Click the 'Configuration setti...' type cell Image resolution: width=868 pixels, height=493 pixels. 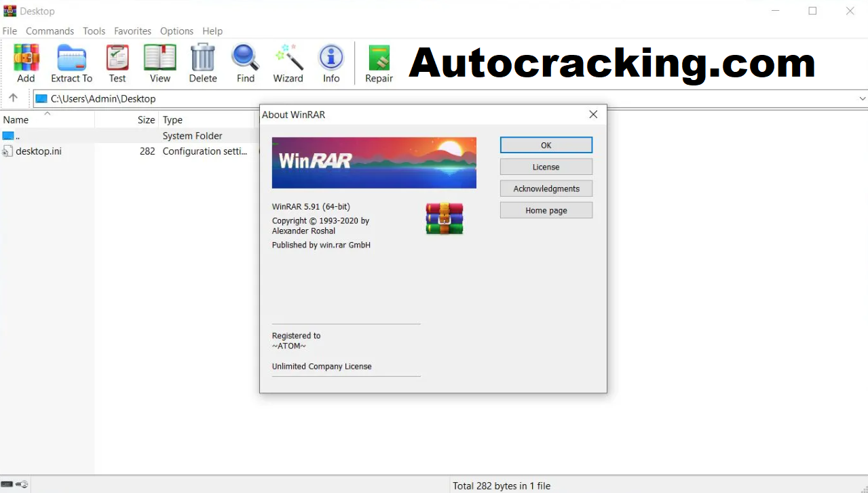click(205, 151)
